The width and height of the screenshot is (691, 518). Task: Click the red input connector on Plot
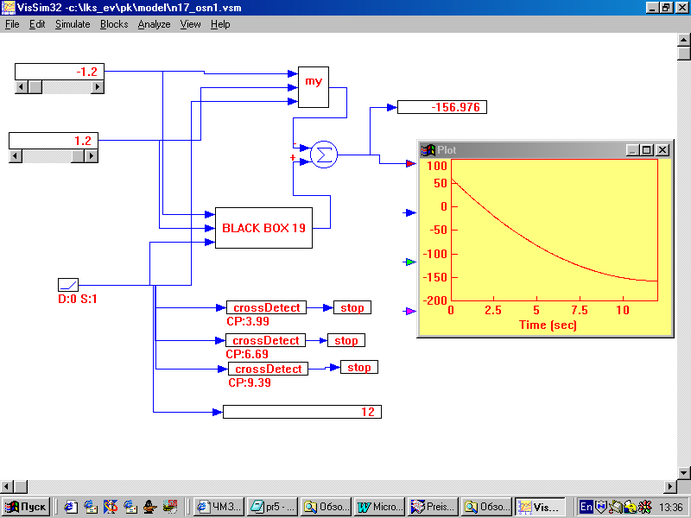coord(410,163)
